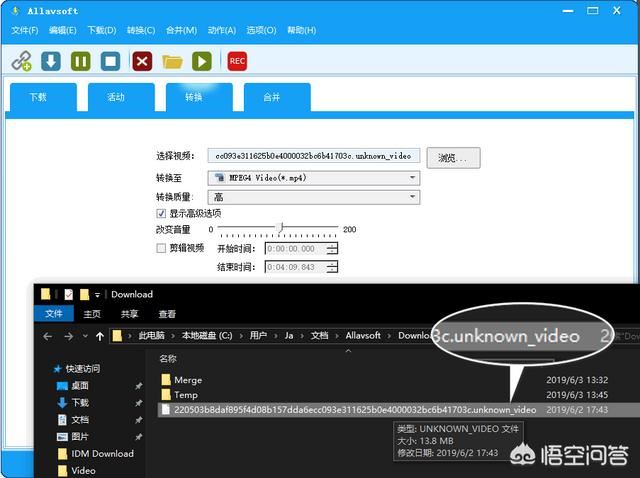Open 合并(M) menu
This screenshot has height=478, width=640.
pyautogui.click(x=181, y=30)
